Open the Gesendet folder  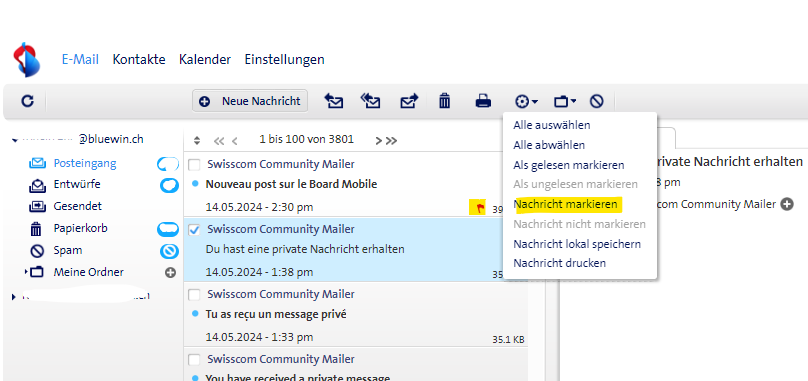pyautogui.click(x=78, y=206)
